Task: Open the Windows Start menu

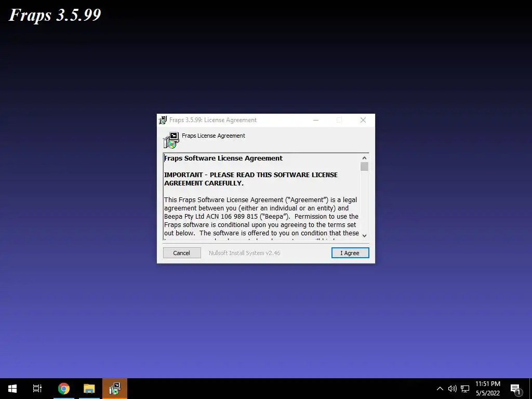Action: coord(12,389)
